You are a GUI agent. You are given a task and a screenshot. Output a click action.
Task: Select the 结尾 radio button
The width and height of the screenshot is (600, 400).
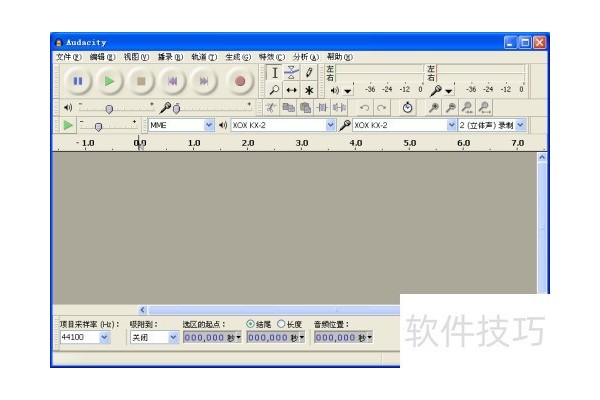tap(250, 324)
